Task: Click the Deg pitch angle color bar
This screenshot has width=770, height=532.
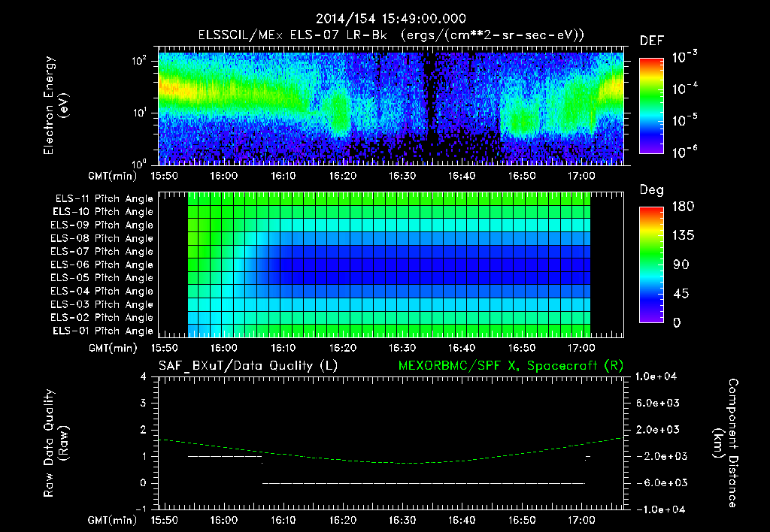Action: coord(651,264)
